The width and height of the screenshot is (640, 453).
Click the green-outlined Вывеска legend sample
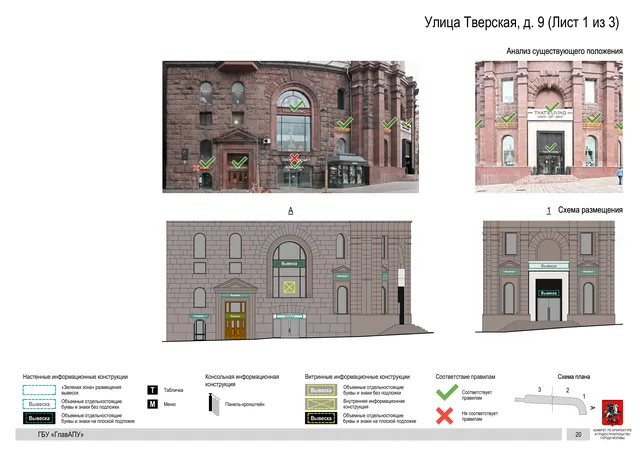39,404
